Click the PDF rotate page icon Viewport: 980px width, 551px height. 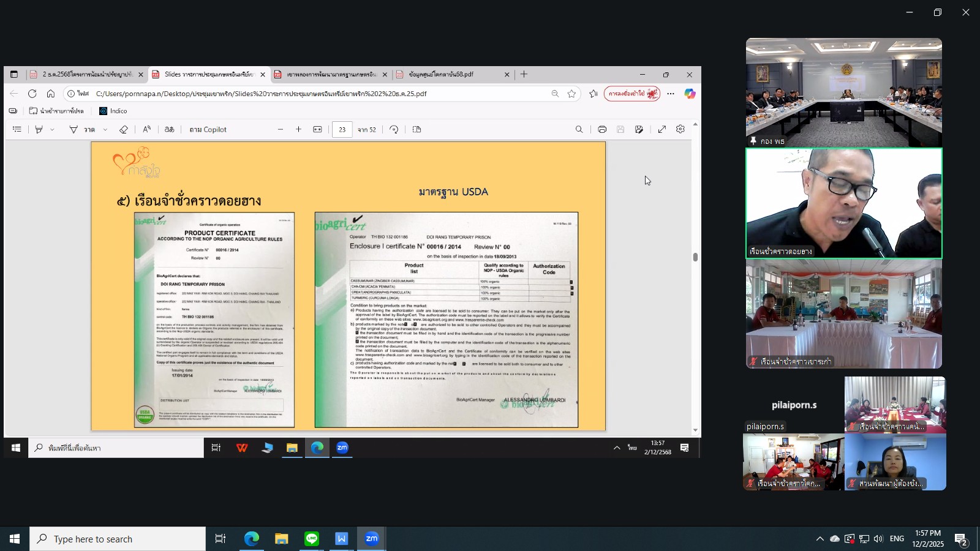tap(394, 130)
